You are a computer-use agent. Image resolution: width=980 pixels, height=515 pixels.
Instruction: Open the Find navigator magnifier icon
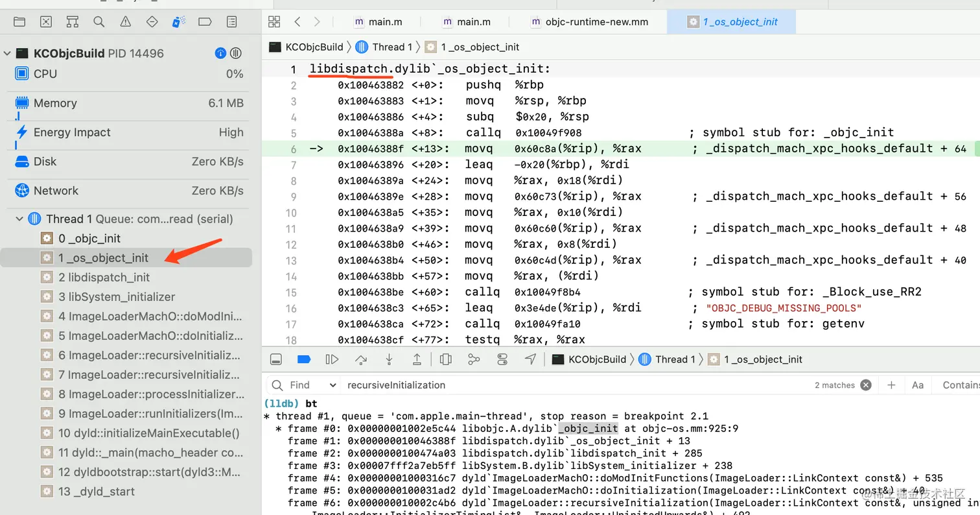pos(99,22)
